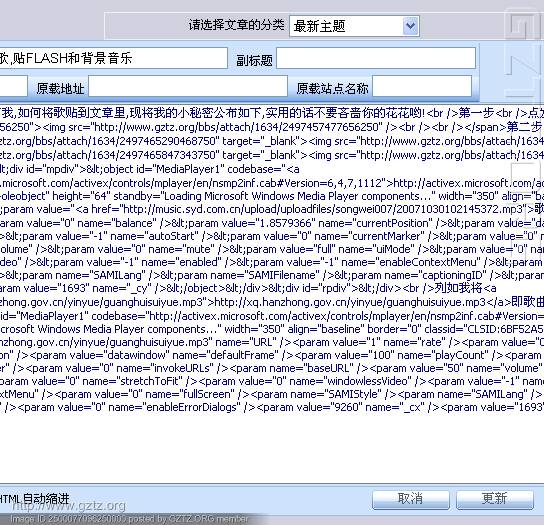The height and width of the screenshot is (525, 544).
Task: Click the title field containing 贴FLASH和背景音乐
Action: coord(113,58)
